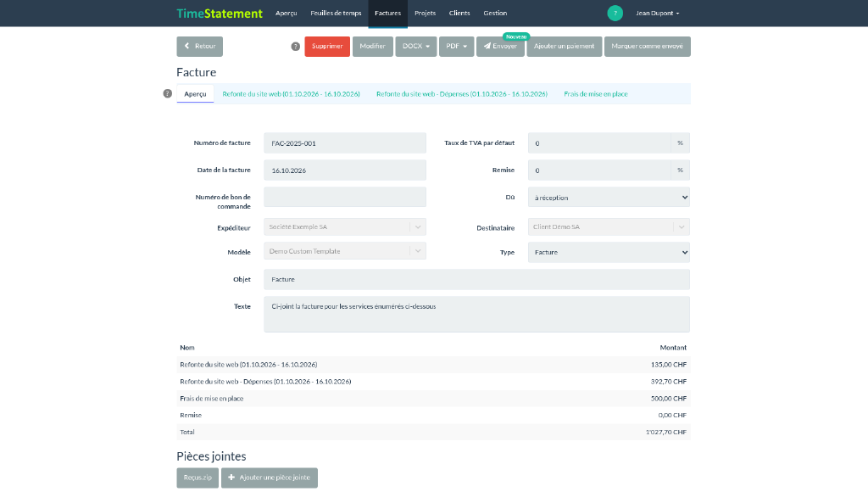The width and height of the screenshot is (868, 503).
Task: Click Ajouter une pièce jointe
Action: [x=270, y=478]
